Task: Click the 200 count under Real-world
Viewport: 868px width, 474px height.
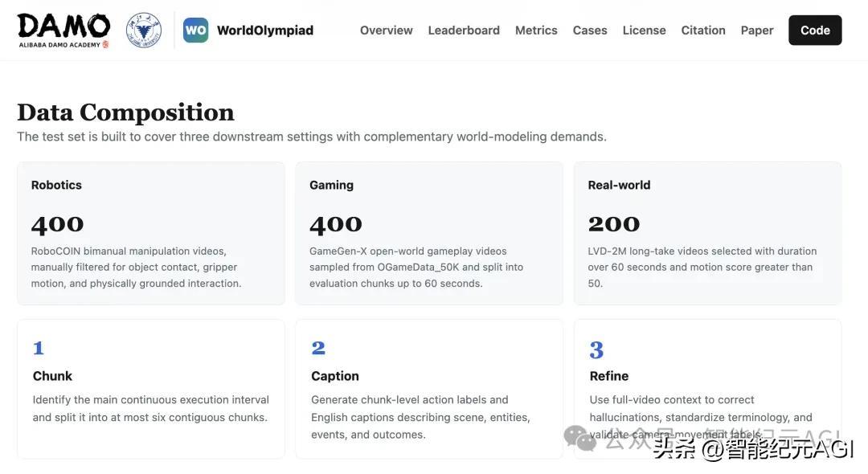Action: (614, 224)
